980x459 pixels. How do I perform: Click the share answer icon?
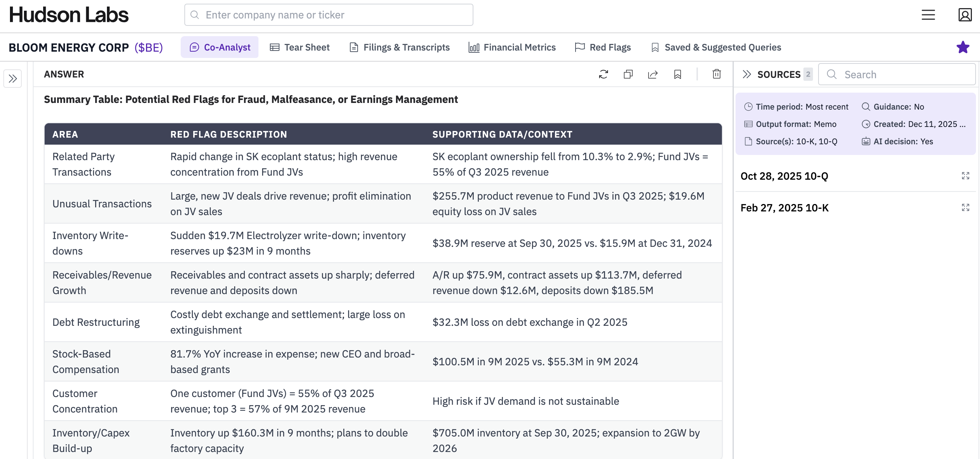pos(653,74)
